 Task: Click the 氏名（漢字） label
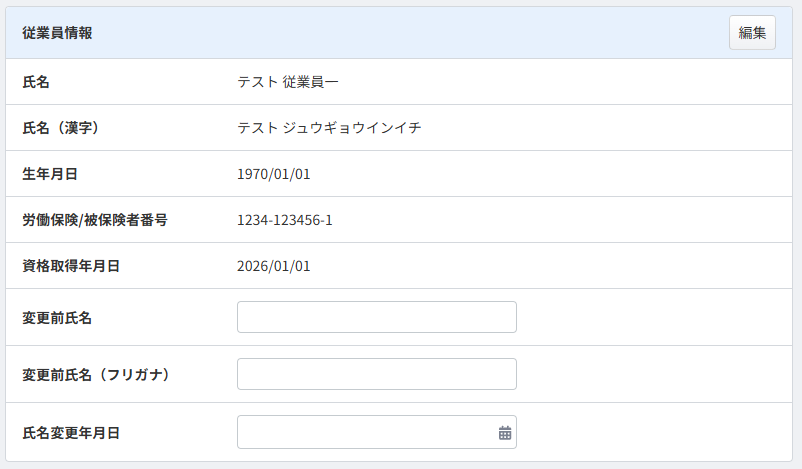pyautogui.click(x=60, y=128)
